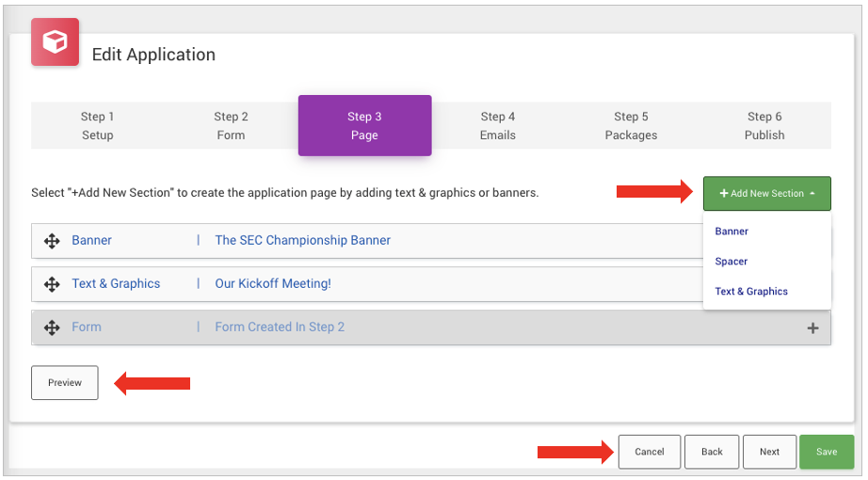The height and width of the screenshot is (480, 868).
Task: Click the Form row drag handle icon
Action: [x=52, y=328]
